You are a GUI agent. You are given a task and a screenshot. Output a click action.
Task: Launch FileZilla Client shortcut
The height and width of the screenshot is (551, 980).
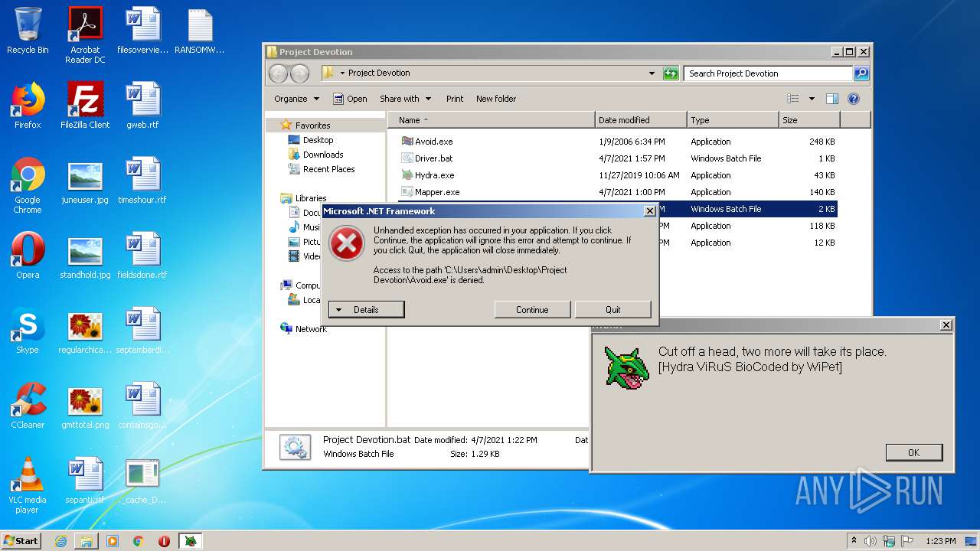[85, 106]
